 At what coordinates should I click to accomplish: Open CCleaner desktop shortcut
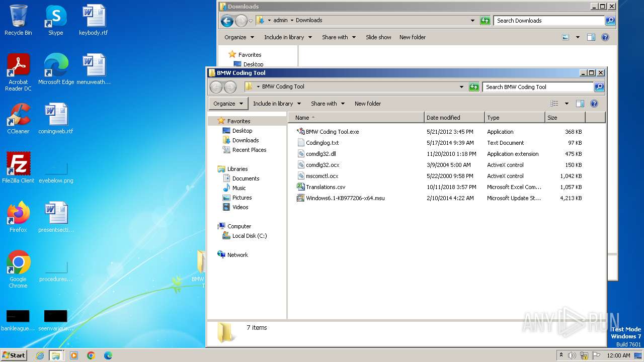coord(18,119)
